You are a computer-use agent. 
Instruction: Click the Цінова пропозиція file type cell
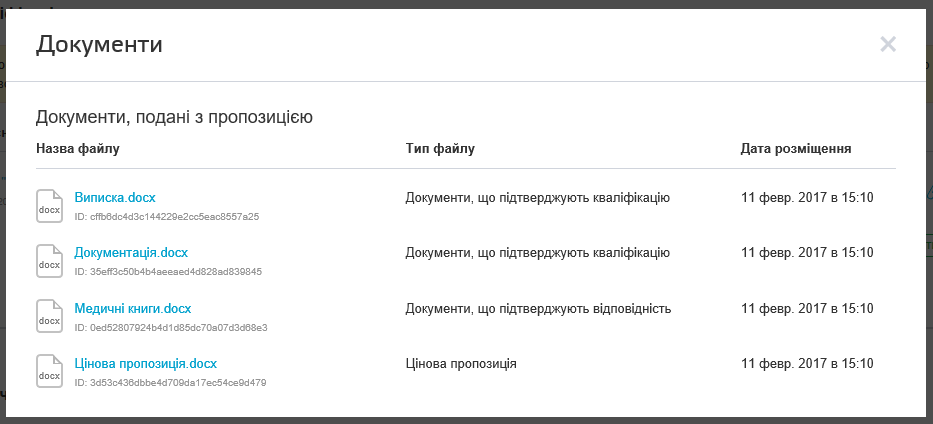click(461, 363)
